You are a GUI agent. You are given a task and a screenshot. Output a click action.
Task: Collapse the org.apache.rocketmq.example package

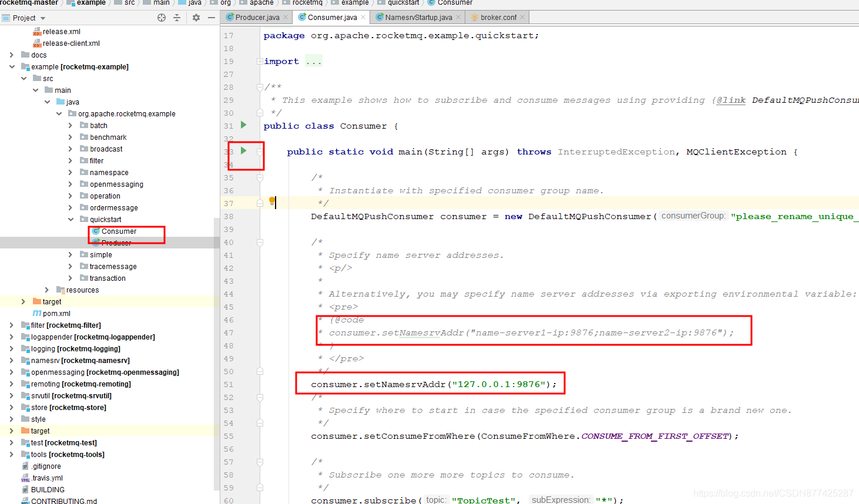[x=59, y=114]
